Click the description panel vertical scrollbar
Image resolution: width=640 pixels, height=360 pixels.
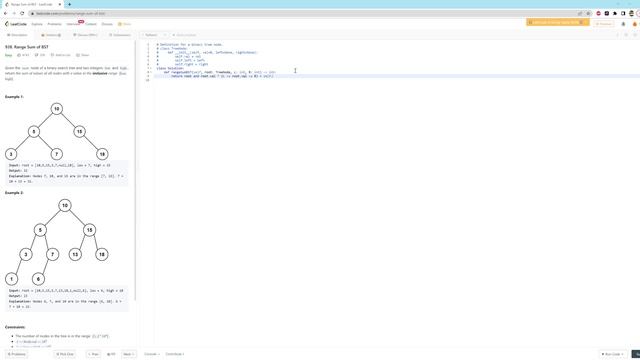[x=135, y=171]
